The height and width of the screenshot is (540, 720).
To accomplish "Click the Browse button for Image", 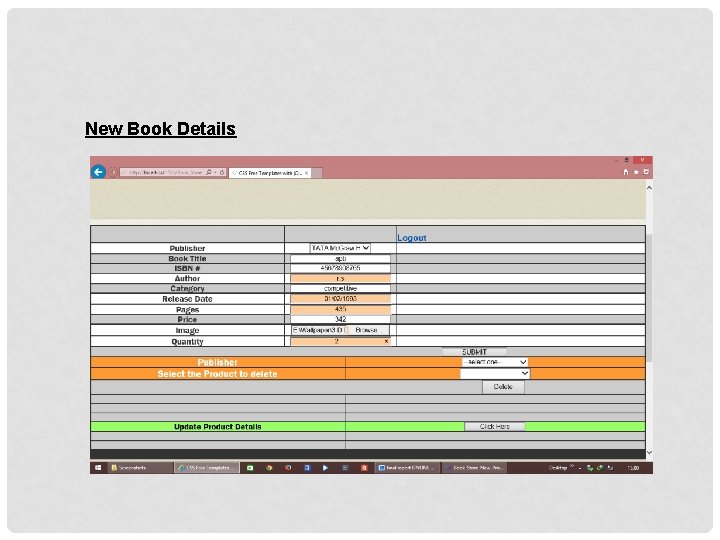I will 367,330.
